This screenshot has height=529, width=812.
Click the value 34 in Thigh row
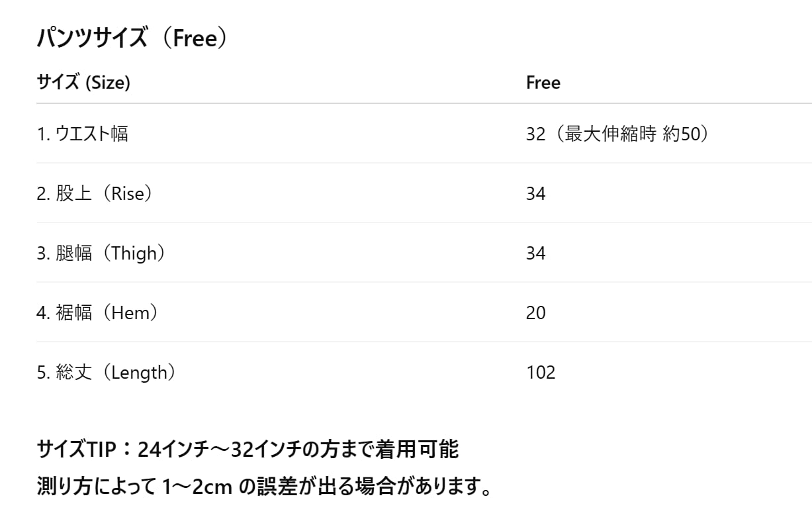(535, 254)
